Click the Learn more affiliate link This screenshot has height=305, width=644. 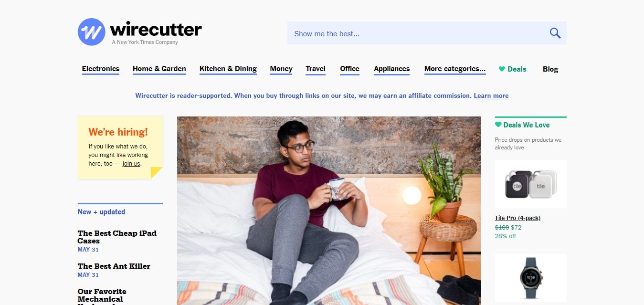(x=491, y=96)
